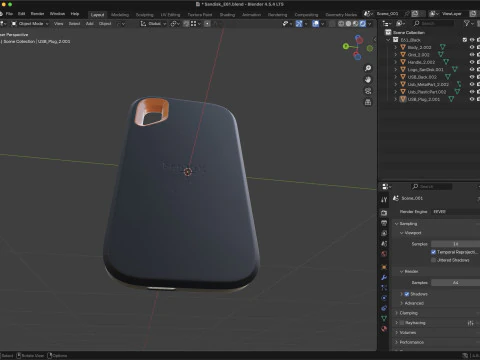
Task: Open the World properties tab icon
Action: pos(384,254)
